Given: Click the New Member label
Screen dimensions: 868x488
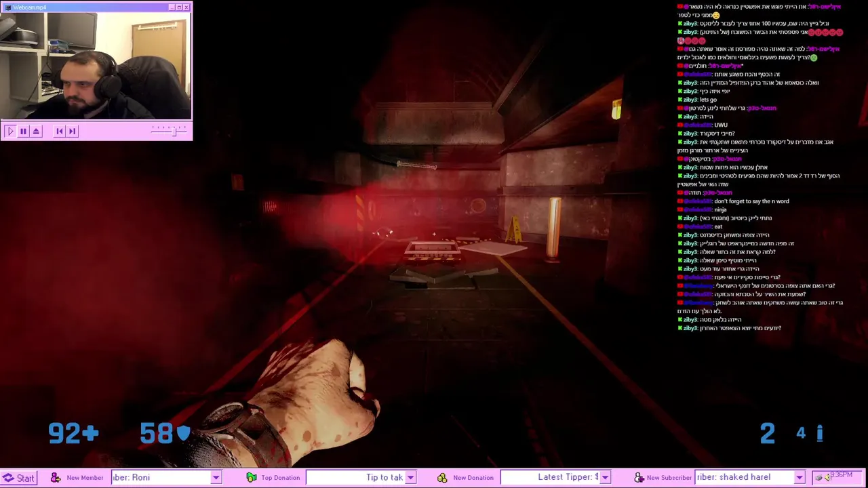Looking at the screenshot, I should point(85,478).
